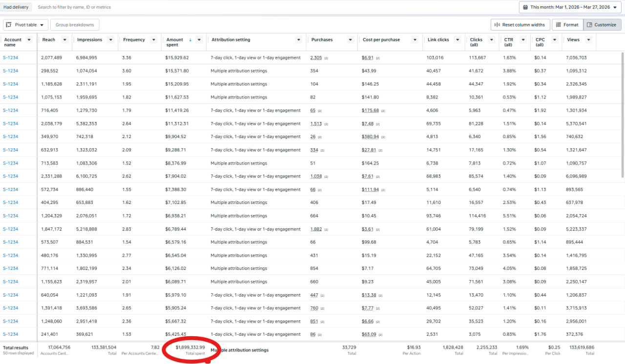Screen dimensions: 625x364
Task: Click the Customize columns icon
Action: 589,25
